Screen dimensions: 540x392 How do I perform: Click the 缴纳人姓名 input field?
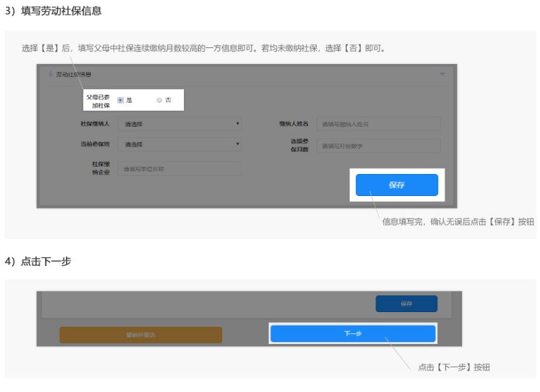(379, 123)
